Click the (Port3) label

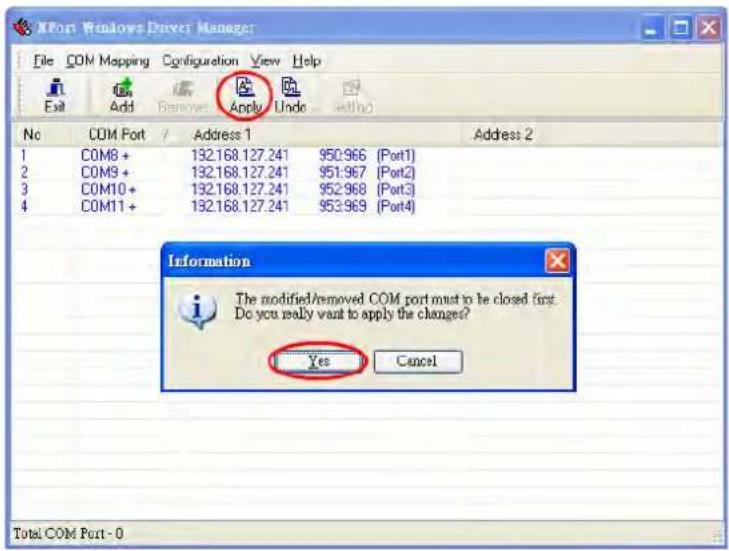[x=396, y=190]
